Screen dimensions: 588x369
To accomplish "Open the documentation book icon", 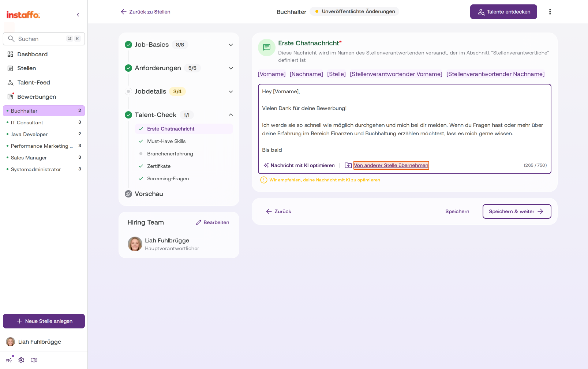I will click(34, 360).
